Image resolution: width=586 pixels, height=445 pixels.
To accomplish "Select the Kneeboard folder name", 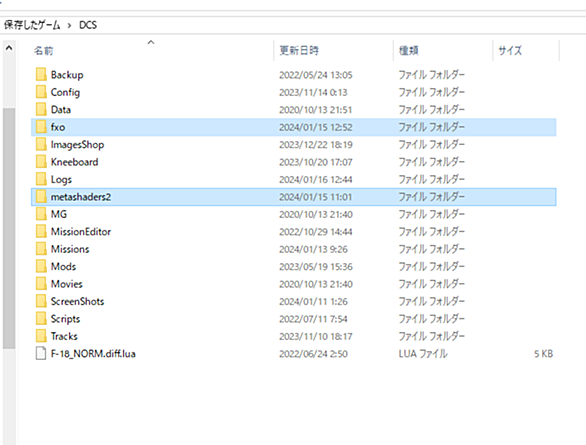I will [x=74, y=162].
